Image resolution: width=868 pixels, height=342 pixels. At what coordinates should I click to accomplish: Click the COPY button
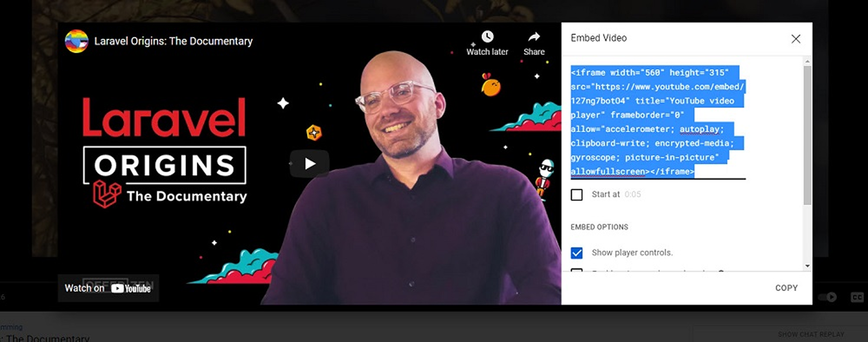coord(786,288)
